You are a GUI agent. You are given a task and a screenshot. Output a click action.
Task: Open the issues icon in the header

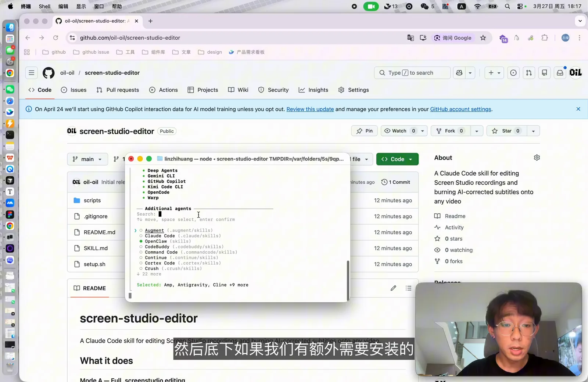[x=513, y=73]
